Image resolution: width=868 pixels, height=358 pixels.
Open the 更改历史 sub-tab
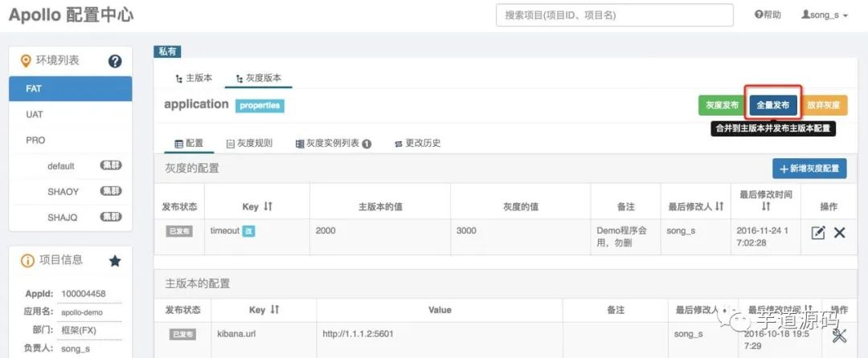[x=417, y=143]
